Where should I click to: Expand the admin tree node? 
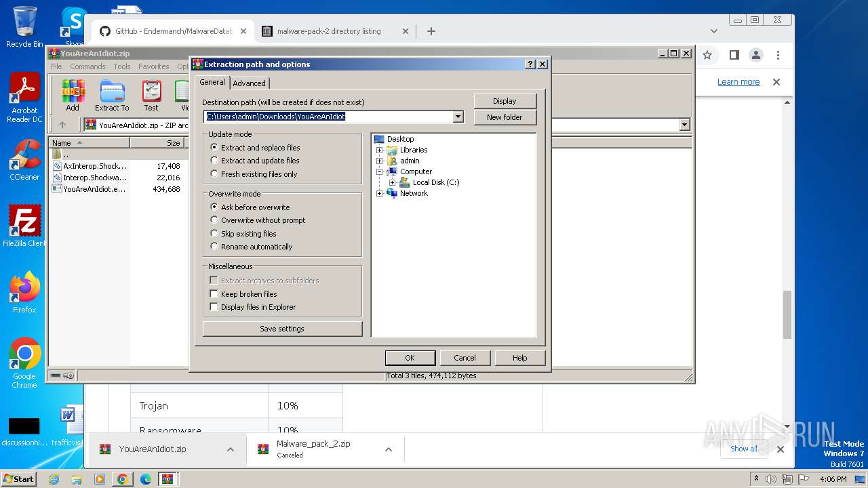[x=379, y=161]
